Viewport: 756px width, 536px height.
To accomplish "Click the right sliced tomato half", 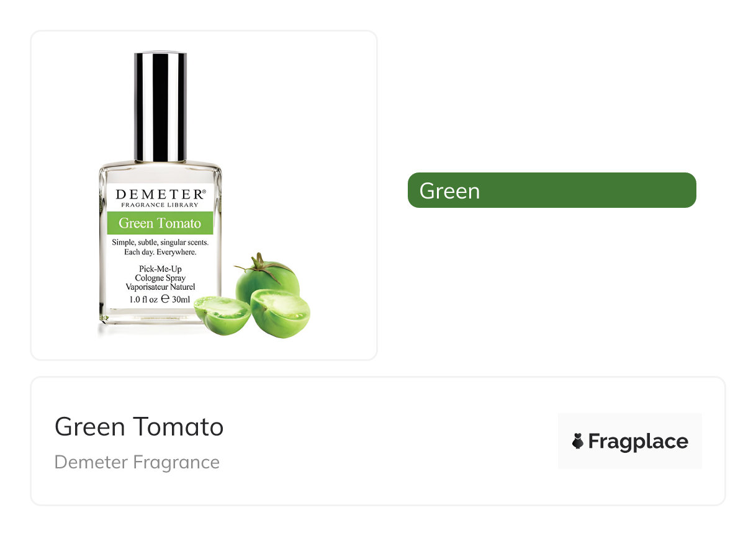I will (x=280, y=313).
